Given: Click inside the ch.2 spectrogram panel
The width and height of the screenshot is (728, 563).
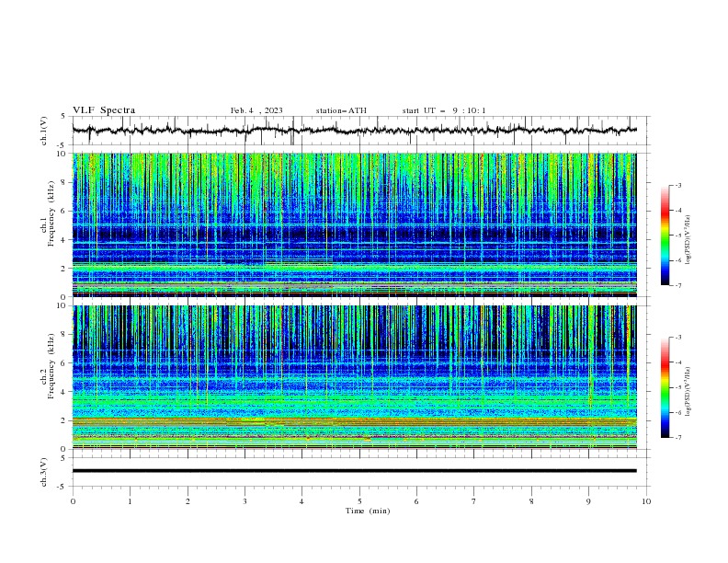Looking at the screenshot, I should (x=354, y=377).
